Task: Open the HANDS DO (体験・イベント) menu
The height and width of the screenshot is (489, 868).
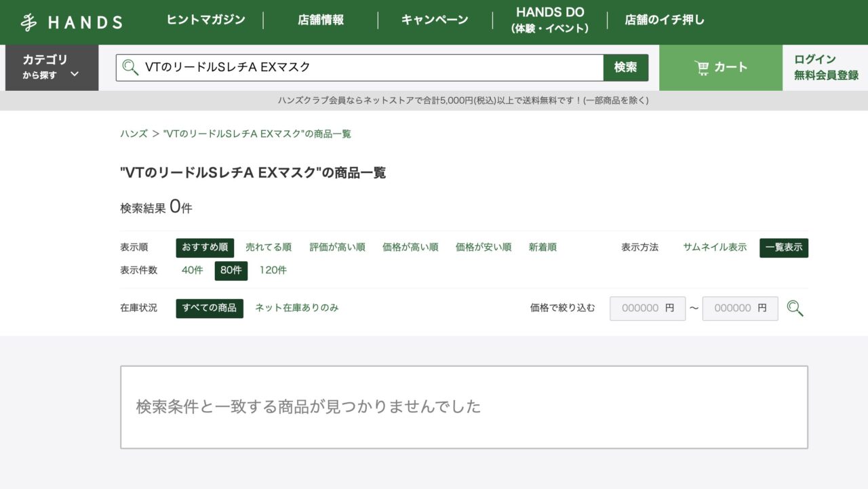Action: click(550, 20)
